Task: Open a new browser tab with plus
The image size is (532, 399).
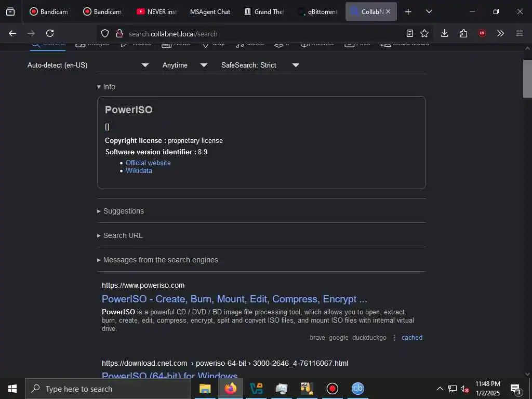Action: click(408, 12)
